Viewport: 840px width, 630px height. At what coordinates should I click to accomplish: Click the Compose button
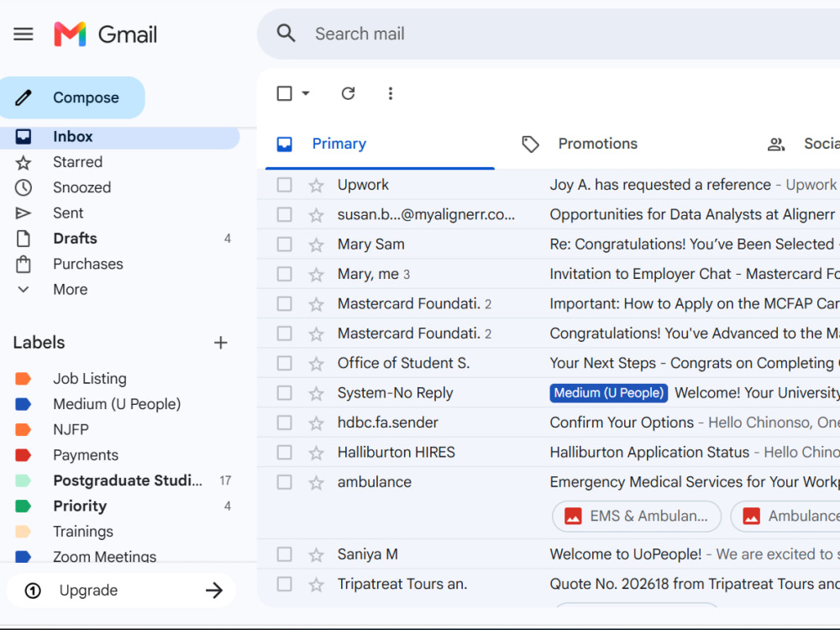coord(72,97)
